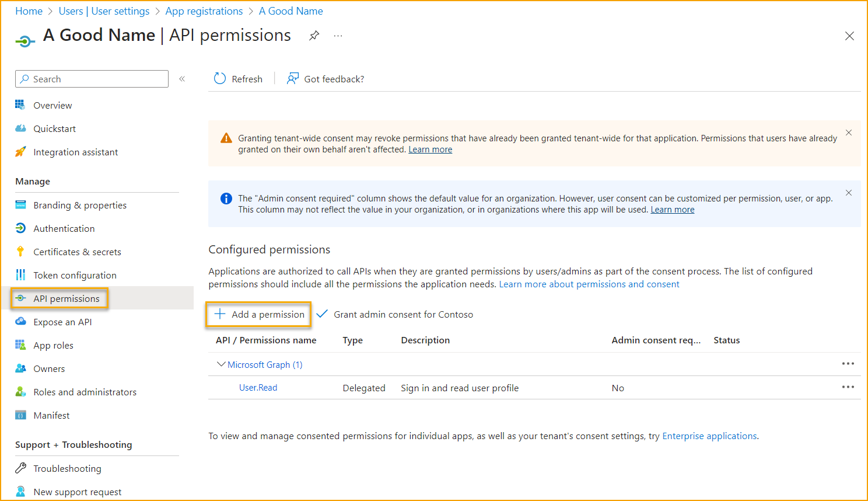The height and width of the screenshot is (501, 868).
Task: Open ellipsis menu for Microsoft Graph row
Action: [848, 364]
